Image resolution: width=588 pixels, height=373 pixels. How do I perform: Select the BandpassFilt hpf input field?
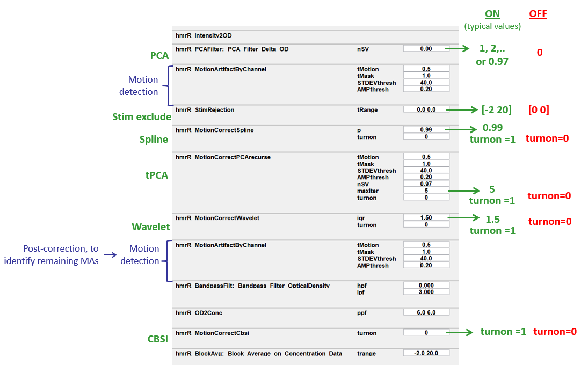[426, 286]
